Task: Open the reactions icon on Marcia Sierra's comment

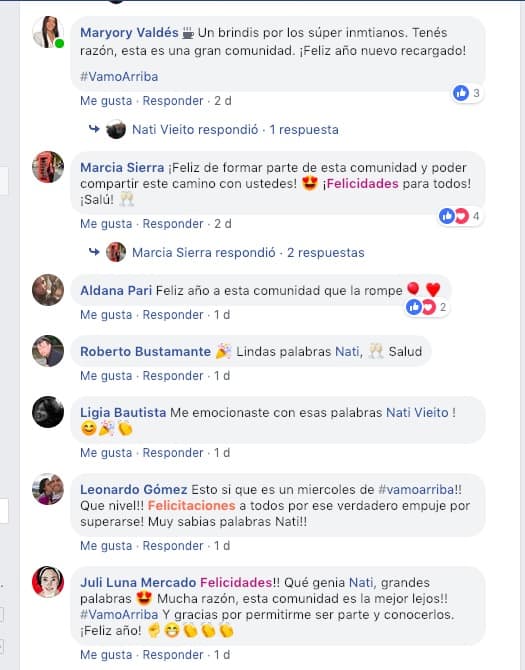Action: tap(454, 216)
